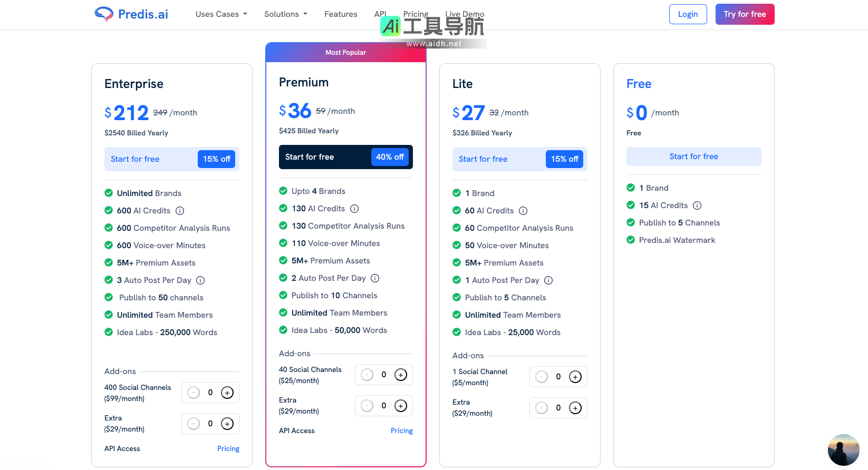This screenshot has height=470, width=868.
Task: Click the Login button
Action: click(x=688, y=14)
